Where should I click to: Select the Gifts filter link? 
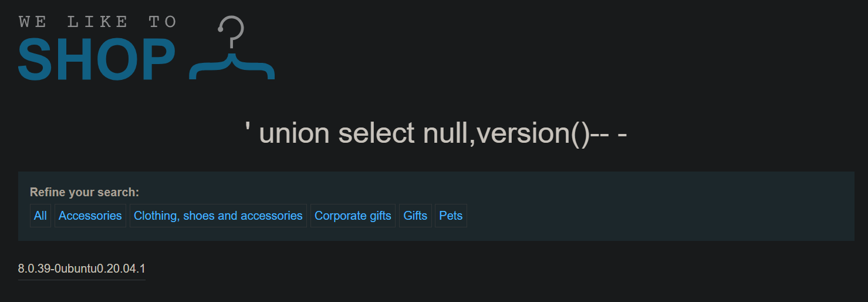[x=416, y=216]
